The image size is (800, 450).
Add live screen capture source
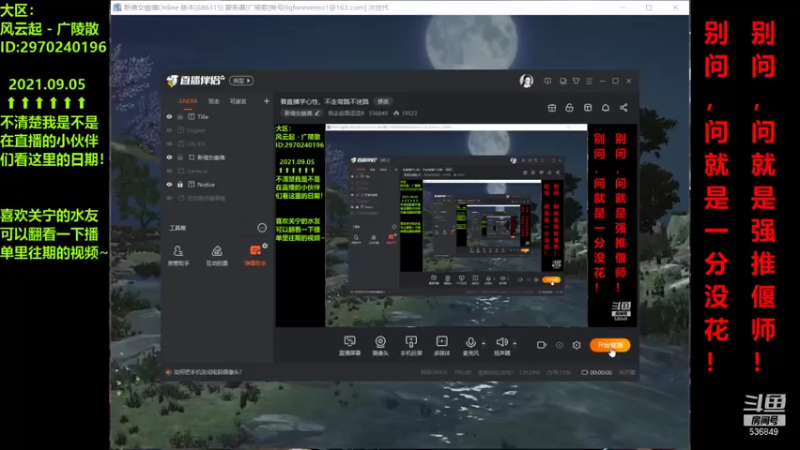(349, 345)
